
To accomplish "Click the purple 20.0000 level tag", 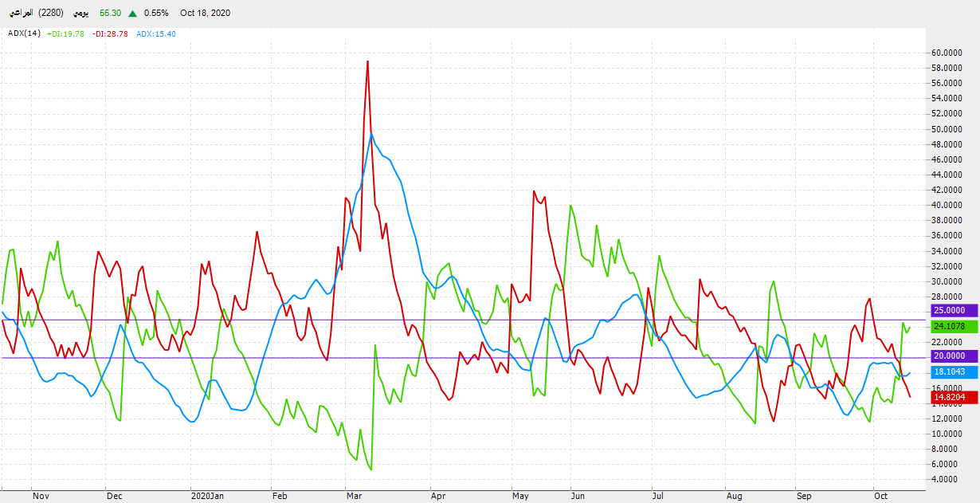I will coord(951,356).
